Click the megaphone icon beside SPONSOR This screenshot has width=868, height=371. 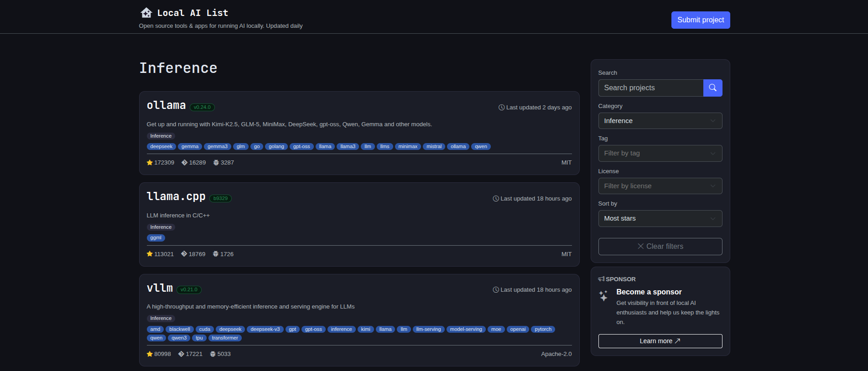(601, 279)
